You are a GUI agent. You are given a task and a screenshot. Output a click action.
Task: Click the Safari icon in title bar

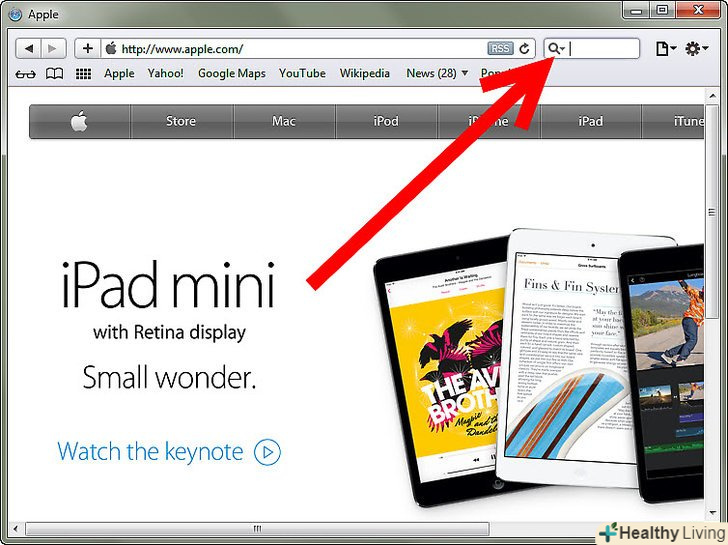click(15, 14)
